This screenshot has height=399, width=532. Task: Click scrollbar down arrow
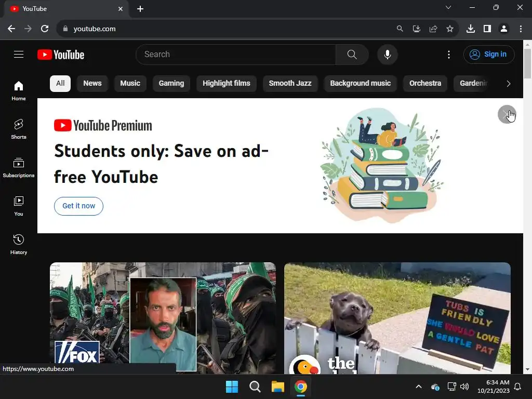pos(527,369)
